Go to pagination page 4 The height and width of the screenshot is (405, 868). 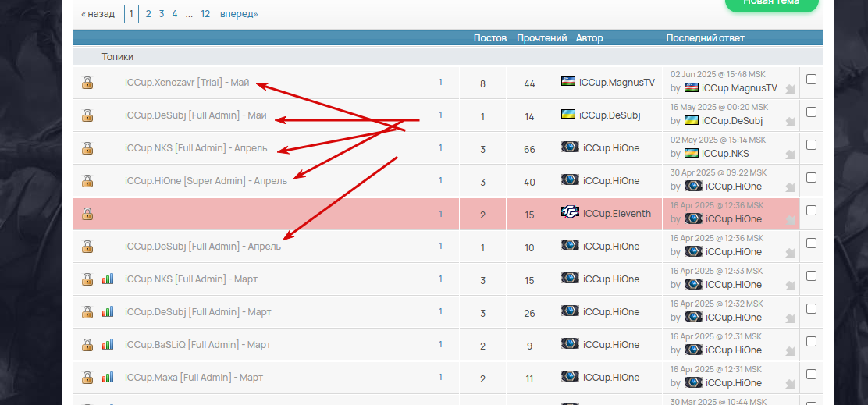point(175,14)
